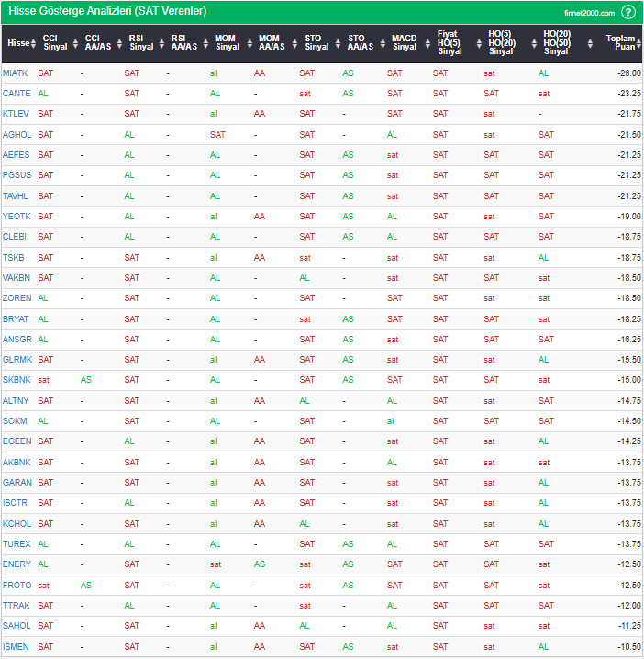Click the GARAN stock ticker
Image resolution: width=644 pixels, height=659 pixels.
point(17,483)
